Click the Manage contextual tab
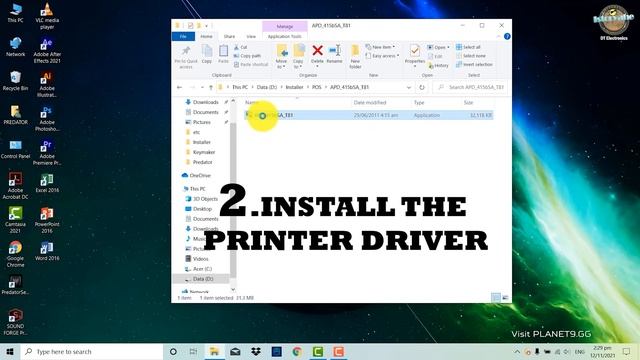This screenshot has width=640, height=360. click(285, 26)
